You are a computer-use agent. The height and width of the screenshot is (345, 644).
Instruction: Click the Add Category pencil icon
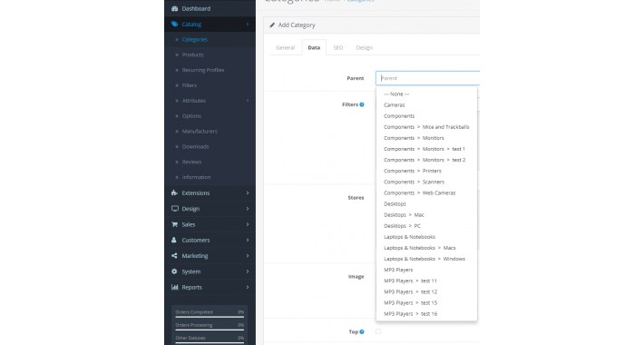[x=272, y=25]
